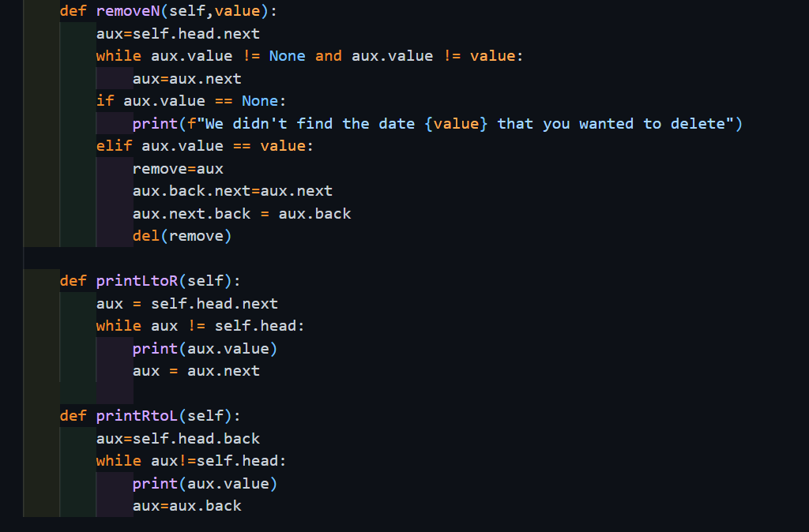This screenshot has height=532, width=809.
Task: Click the 'while aux != self.head:' line in printLtoR
Action: (200, 326)
